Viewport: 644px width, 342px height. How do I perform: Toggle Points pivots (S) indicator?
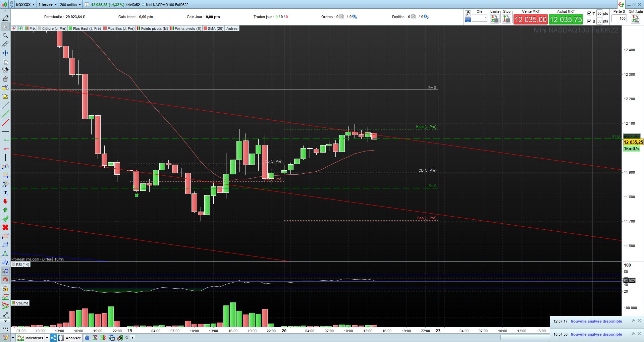(186, 28)
